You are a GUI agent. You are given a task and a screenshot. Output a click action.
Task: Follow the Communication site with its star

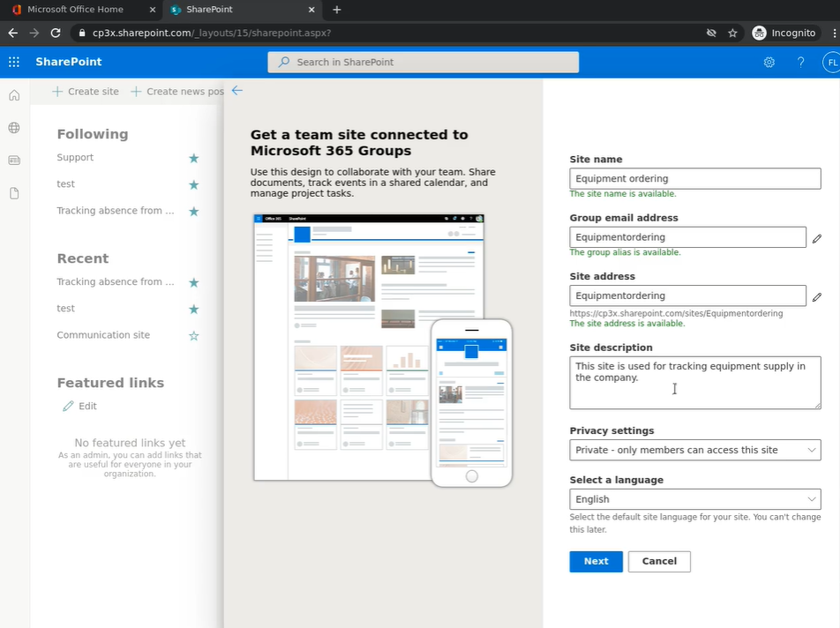pos(194,336)
